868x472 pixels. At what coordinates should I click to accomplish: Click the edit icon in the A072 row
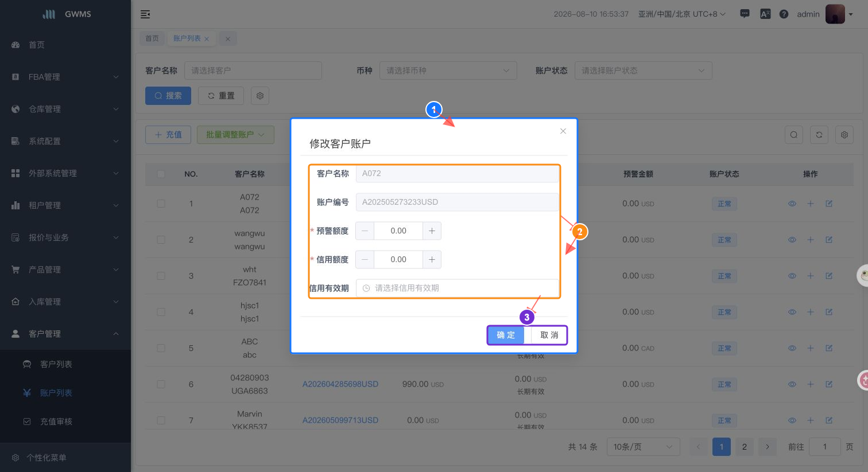(x=829, y=204)
